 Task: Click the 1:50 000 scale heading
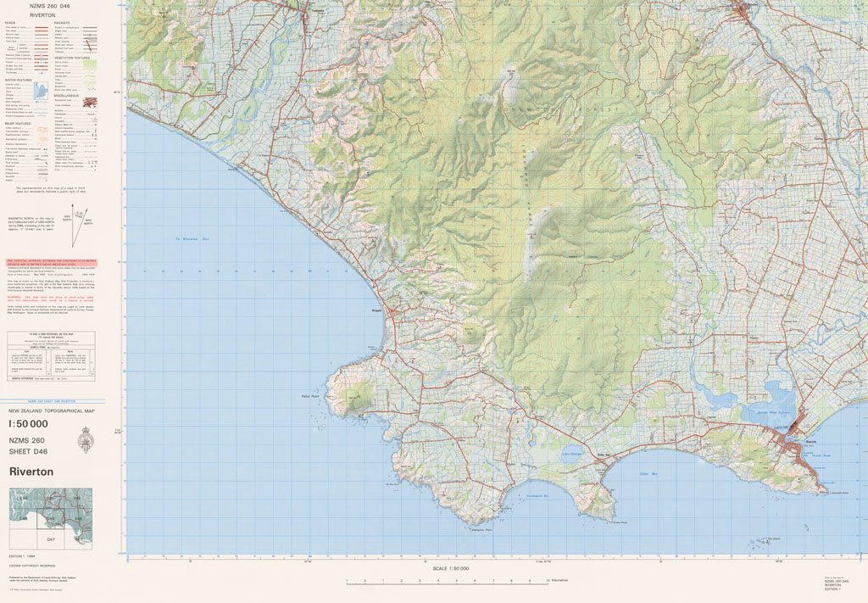coord(28,424)
